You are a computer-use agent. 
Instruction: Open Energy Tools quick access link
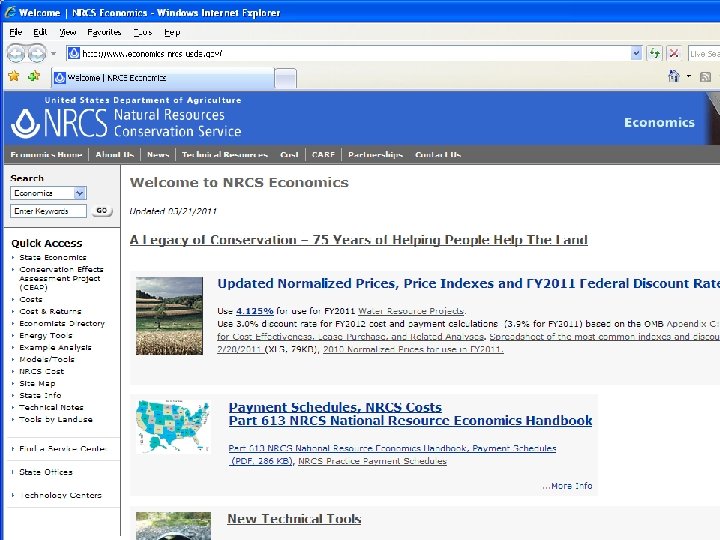[46, 336]
